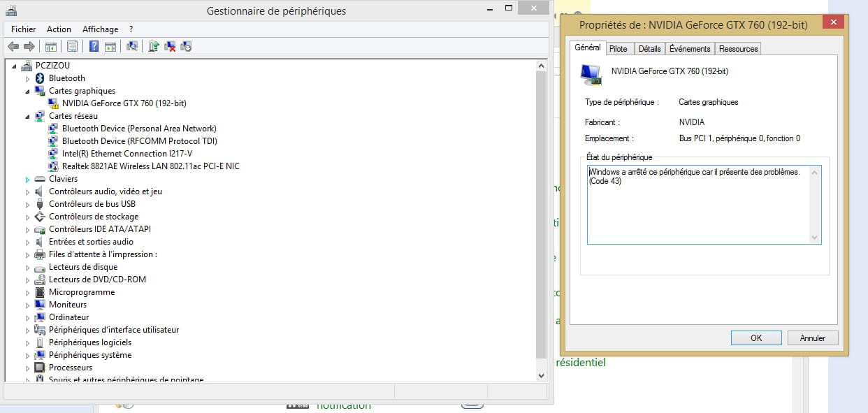Open Properties via the toolbar icon
Viewport: 868px width, 413px height.
[x=71, y=47]
